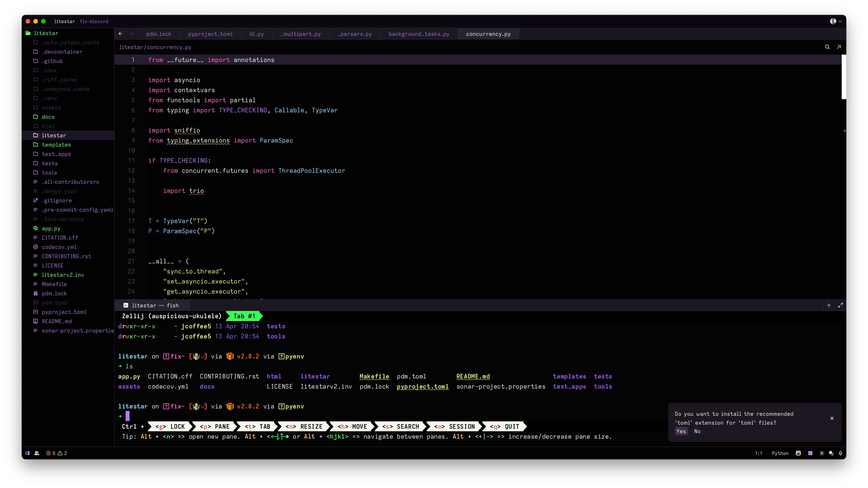Expand the docs folder
The width and height of the screenshot is (868, 488).
click(x=48, y=117)
